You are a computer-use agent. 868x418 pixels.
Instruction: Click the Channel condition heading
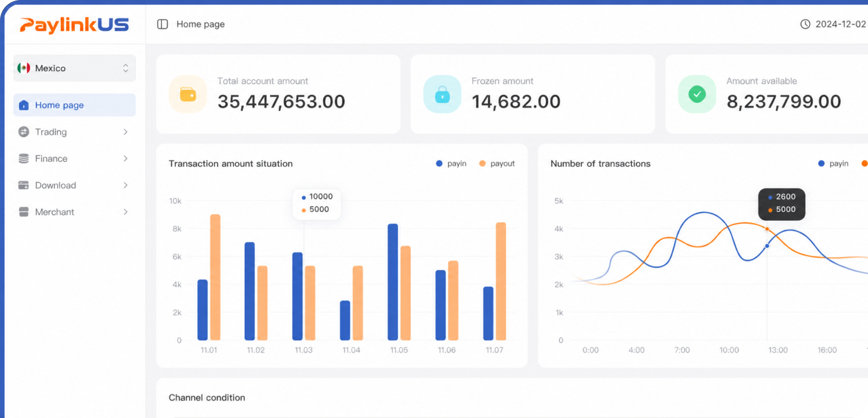point(207,398)
